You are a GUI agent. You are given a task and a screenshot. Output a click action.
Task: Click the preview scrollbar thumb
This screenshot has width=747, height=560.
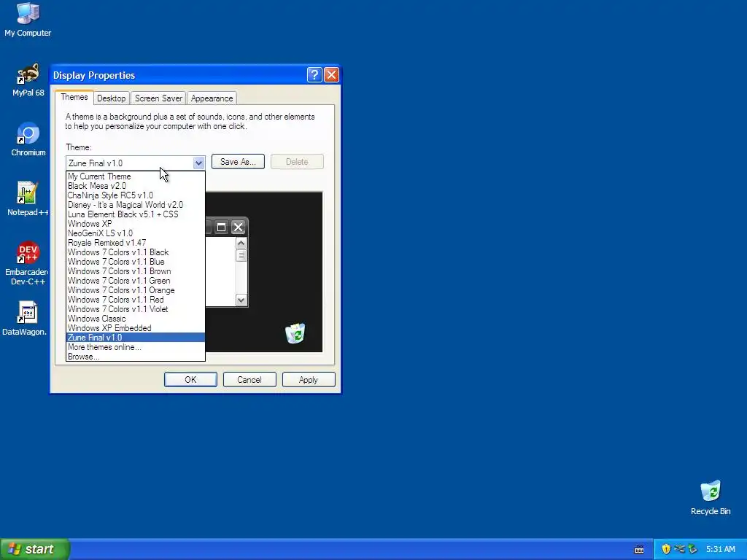point(241,256)
